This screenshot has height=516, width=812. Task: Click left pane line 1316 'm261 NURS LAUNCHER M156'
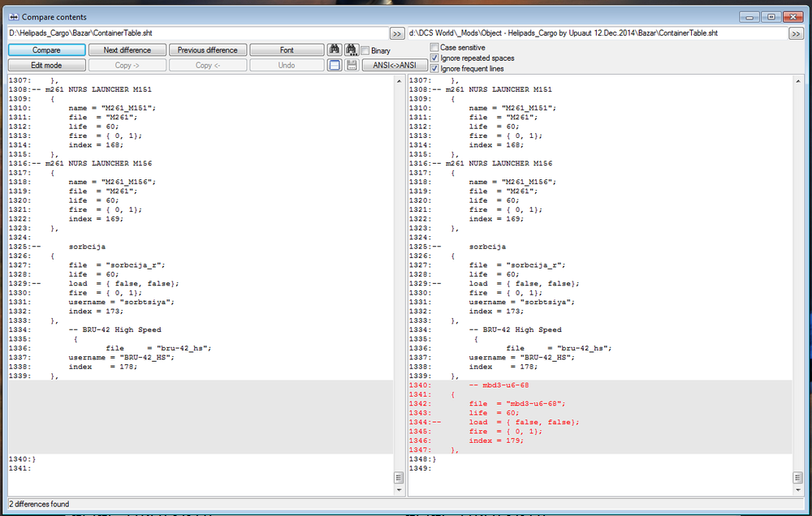(x=98, y=164)
